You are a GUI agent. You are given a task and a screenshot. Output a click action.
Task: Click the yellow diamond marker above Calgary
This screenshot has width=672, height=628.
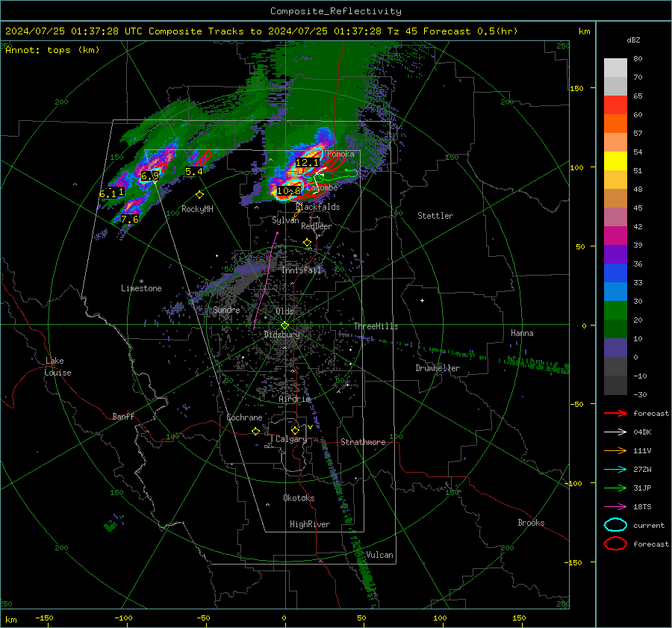[x=295, y=430]
